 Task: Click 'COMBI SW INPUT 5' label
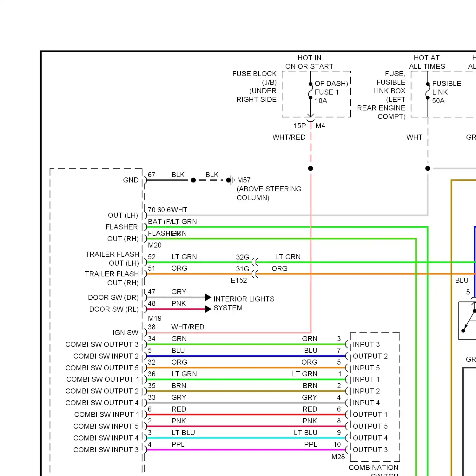pos(106,426)
